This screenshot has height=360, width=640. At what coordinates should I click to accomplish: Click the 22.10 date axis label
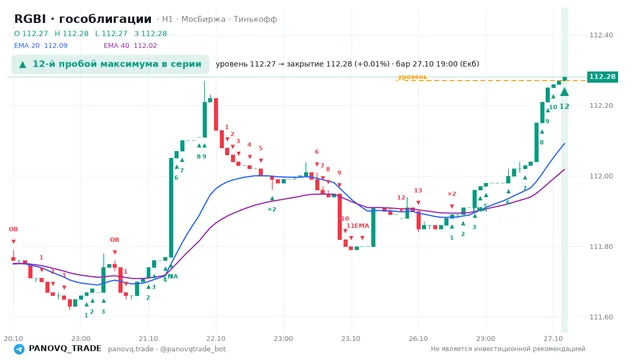pyautogui.click(x=216, y=339)
